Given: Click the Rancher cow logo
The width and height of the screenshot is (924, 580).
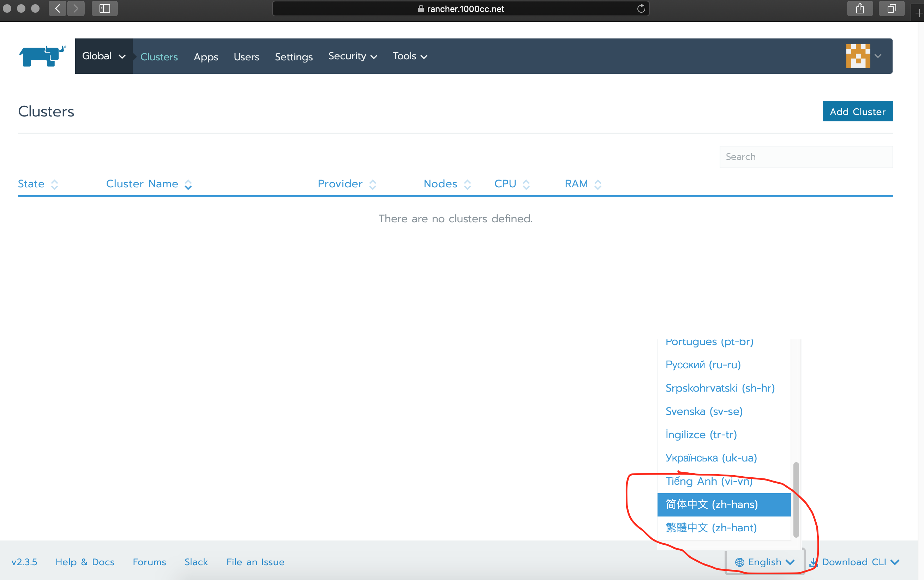Looking at the screenshot, I should (x=42, y=56).
